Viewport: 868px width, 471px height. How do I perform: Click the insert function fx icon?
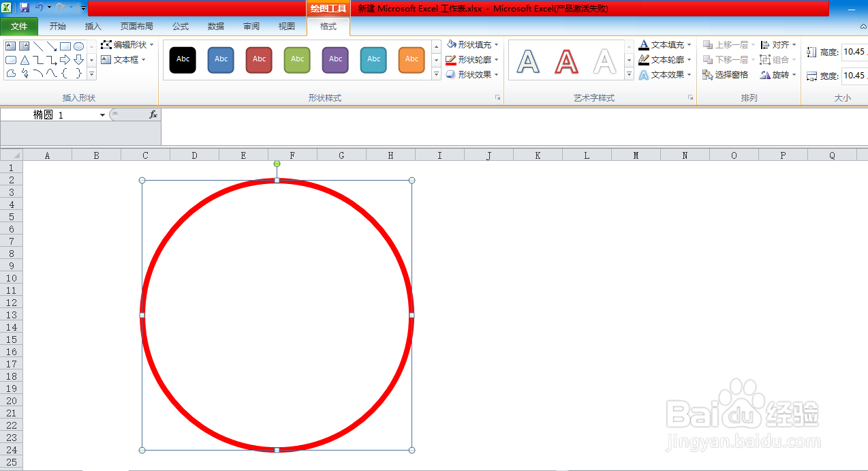(x=153, y=115)
